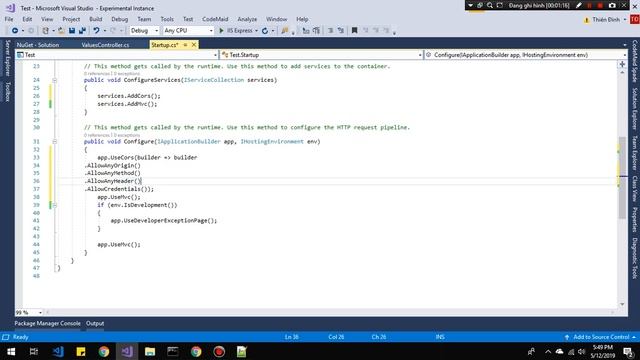
Task: Click the Bookmark toolbar icon
Action: coord(354,31)
